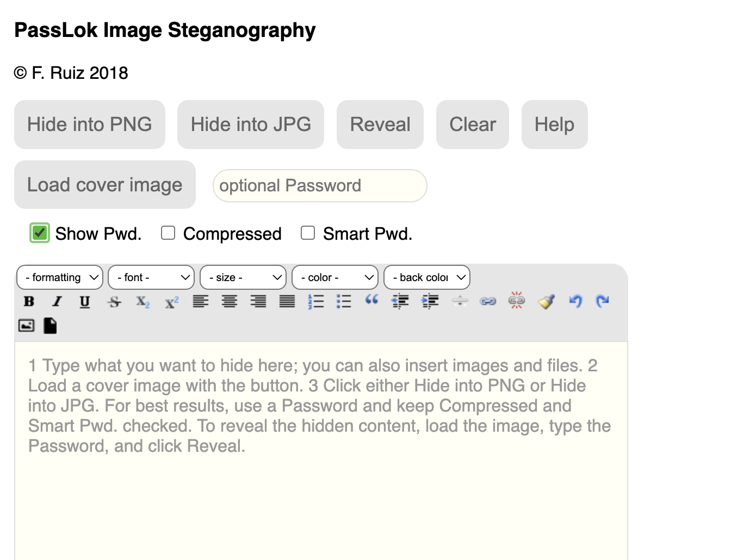731x560 pixels.
Task: Click the Hide into JPG button
Action: tap(251, 125)
